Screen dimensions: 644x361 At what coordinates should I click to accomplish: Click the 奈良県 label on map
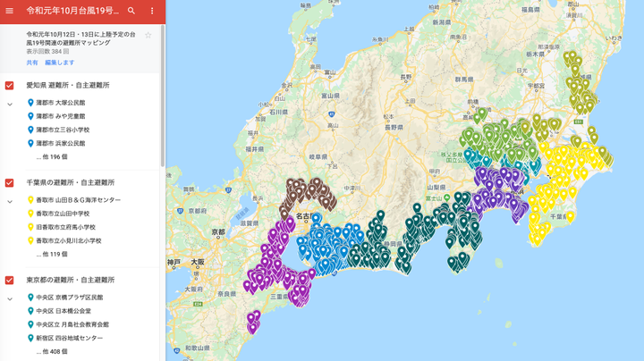pyautogui.click(x=226, y=294)
